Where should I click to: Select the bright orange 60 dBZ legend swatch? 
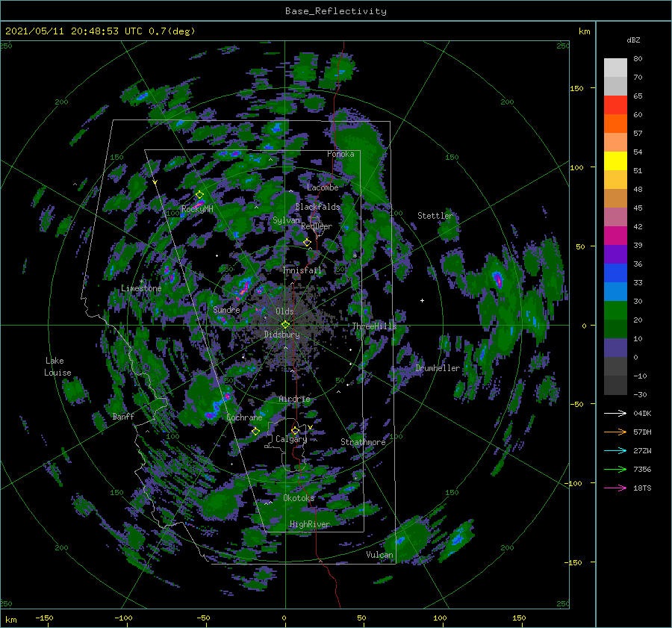tap(615, 123)
